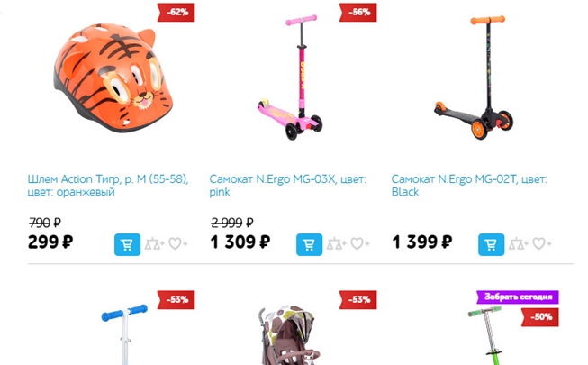
Task: Add black MG-02T scooter to cart
Action: coord(491,244)
